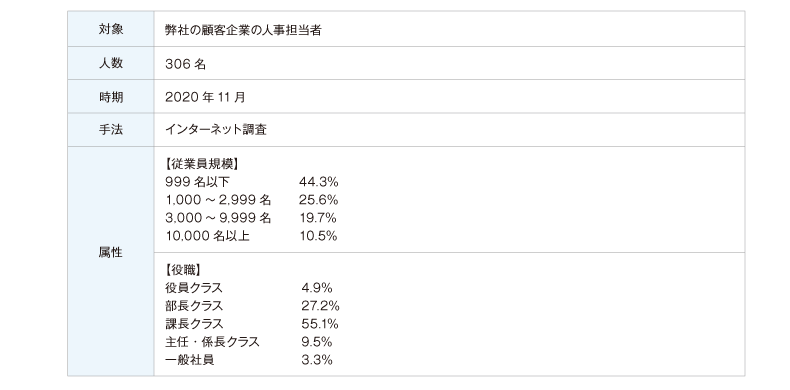Click the 時期 header cell
Viewport: 790px width, 390px height.
click(111, 97)
